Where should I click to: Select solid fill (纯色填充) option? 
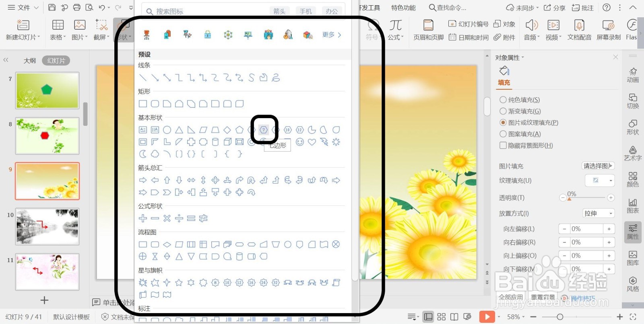520,100
